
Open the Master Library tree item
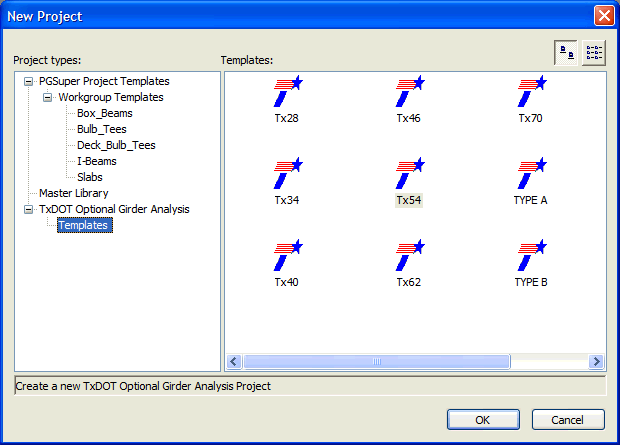click(x=73, y=193)
